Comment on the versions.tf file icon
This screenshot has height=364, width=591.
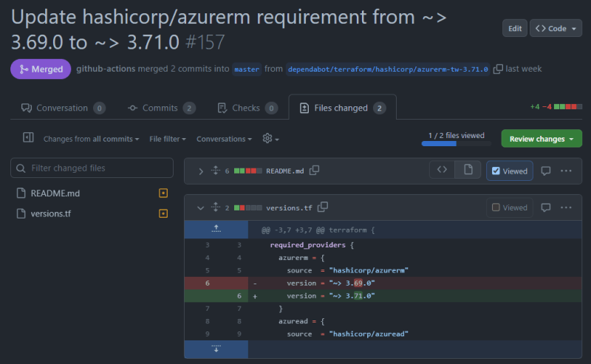[546, 207]
